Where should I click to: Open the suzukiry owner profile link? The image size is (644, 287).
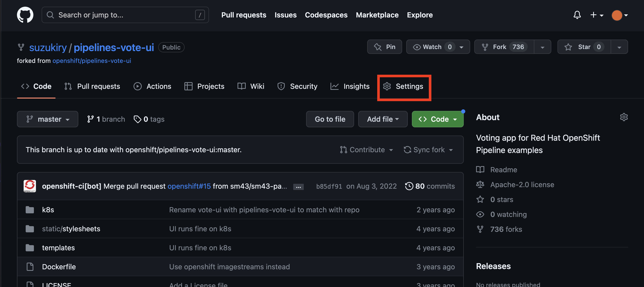pyautogui.click(x=48, y=47)
